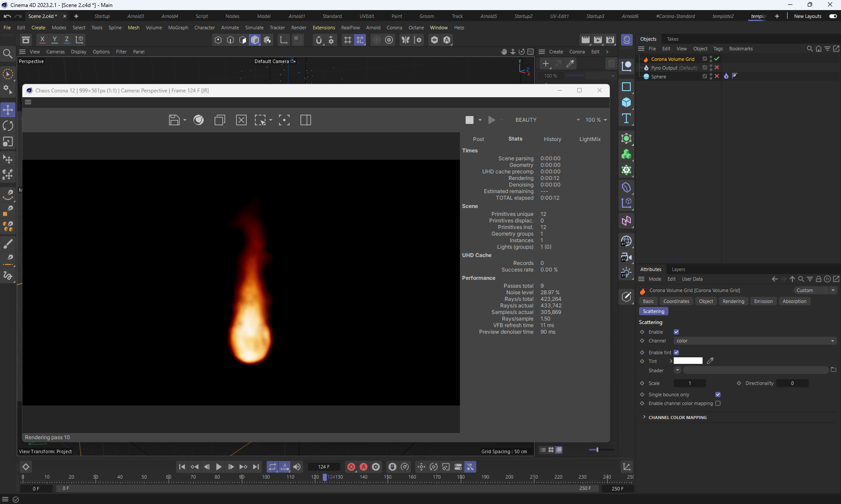This screenshot has width=841, height=504.
Task: Click the text spline tool icon
Action: [x=626, y=119]
